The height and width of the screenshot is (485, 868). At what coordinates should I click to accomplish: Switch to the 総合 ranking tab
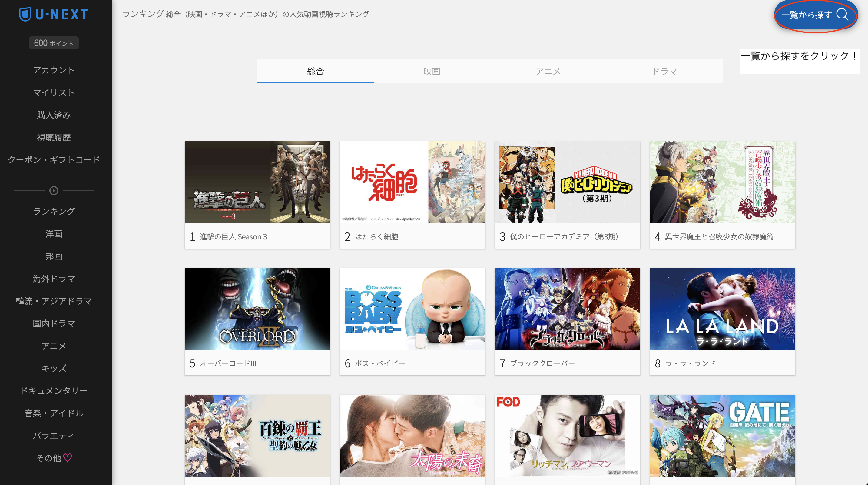point(315,71)
